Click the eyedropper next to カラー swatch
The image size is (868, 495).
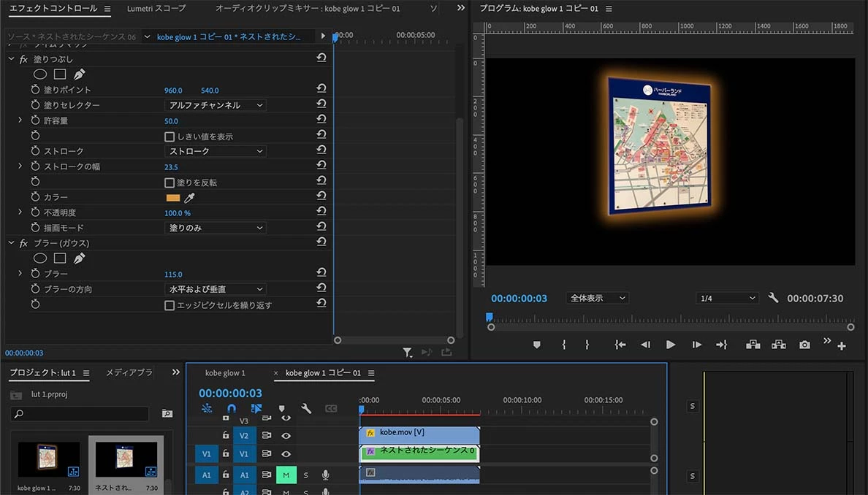coord(189,197)
